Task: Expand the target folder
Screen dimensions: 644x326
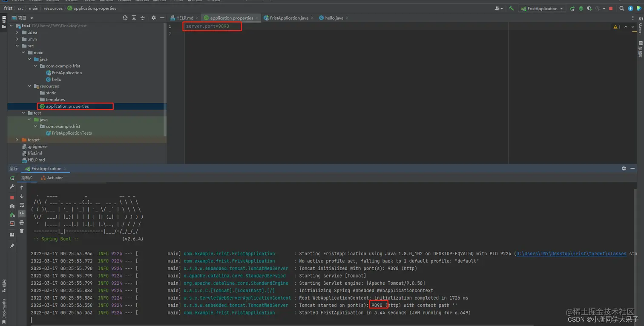Action: [17, 140]
